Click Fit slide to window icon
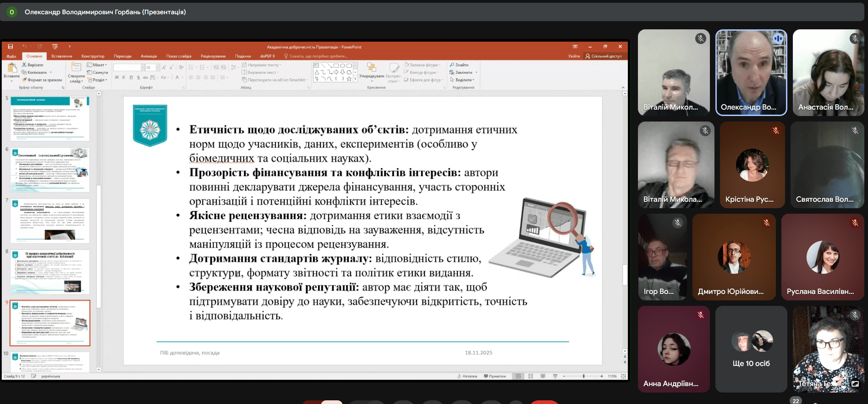The width and height of the screenshot is (868, 404). coord(623,376)
